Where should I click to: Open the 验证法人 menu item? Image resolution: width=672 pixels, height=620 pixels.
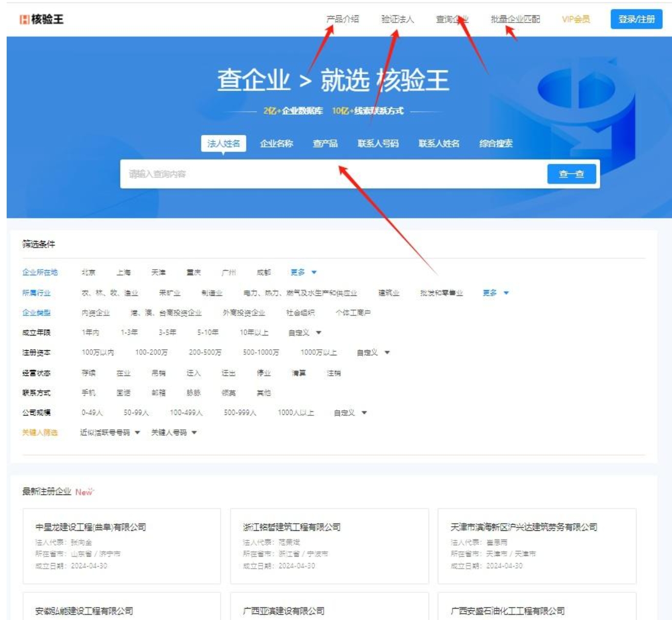397,19
